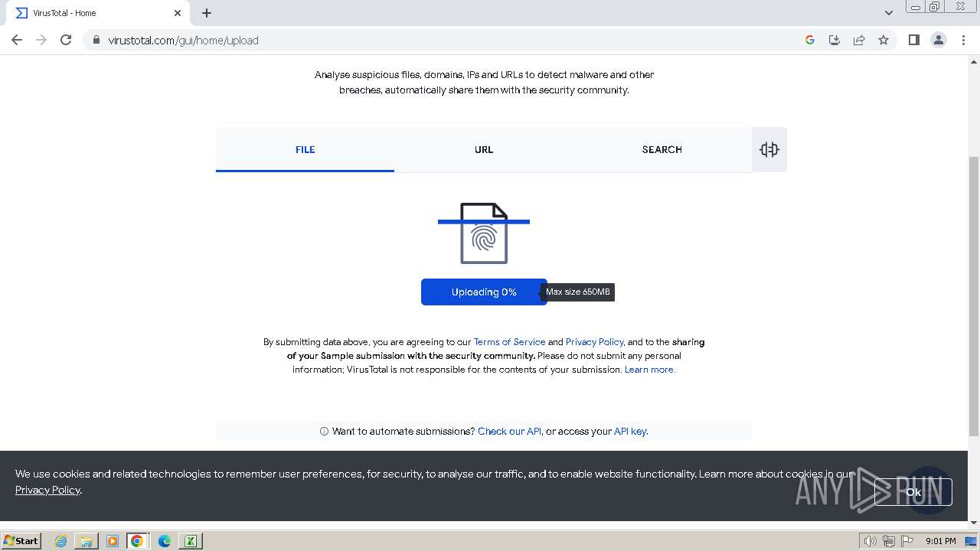Expand the tab search chevron
Viewport: 980px width, 551px height.
(x=888, y=13)
